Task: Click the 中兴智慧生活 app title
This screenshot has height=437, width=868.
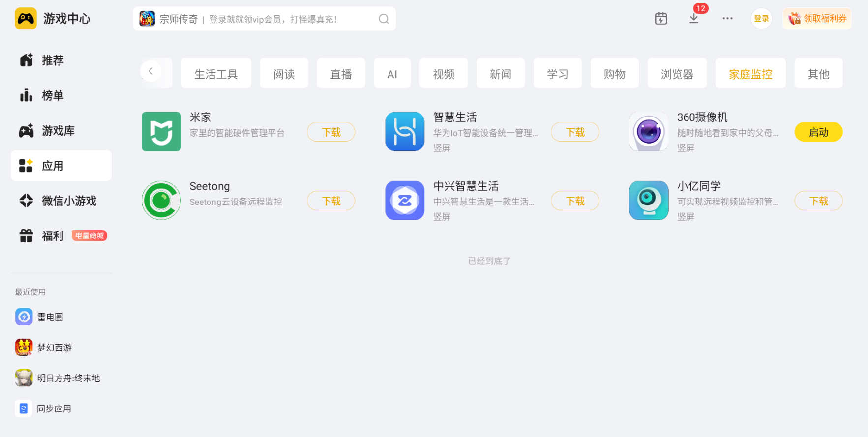Action: pyautogui.click(x=466, y=186)
